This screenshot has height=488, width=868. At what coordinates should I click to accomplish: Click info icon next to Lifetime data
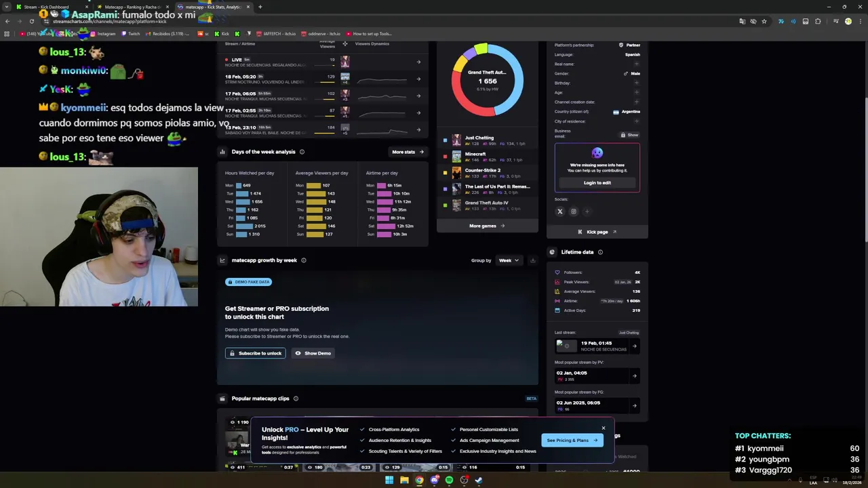pyautogui.click(x=600, y=252)
